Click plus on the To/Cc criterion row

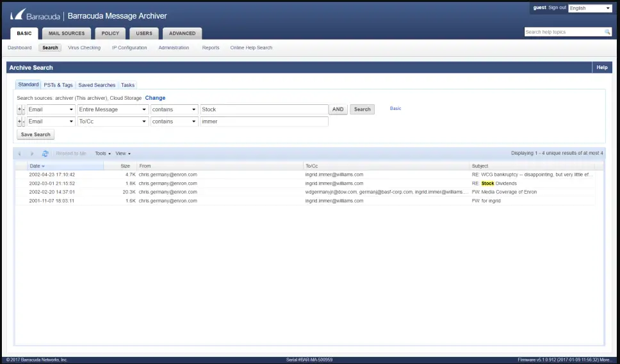tap(19, 122)
